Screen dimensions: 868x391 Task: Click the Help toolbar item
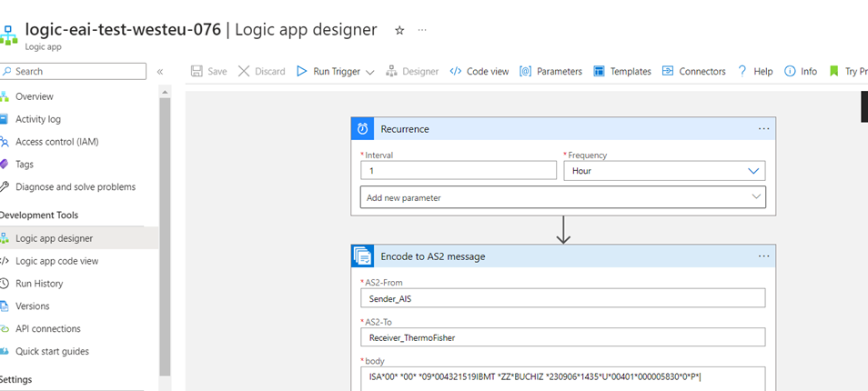click(755, 71)
